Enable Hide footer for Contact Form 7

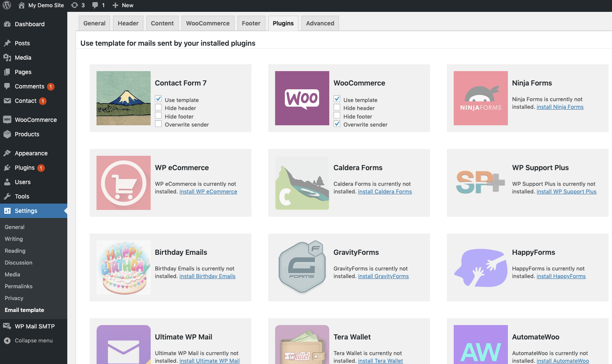point(158,116)
